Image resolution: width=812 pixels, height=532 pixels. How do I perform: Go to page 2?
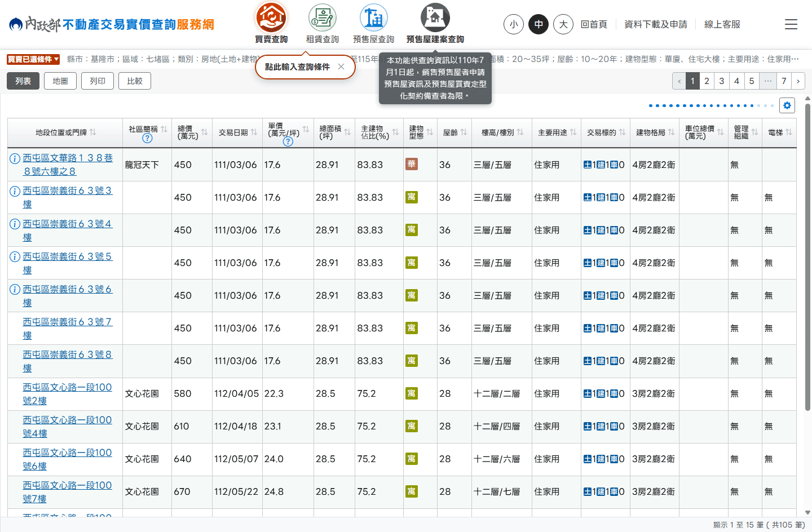click(x=707, y=81)
